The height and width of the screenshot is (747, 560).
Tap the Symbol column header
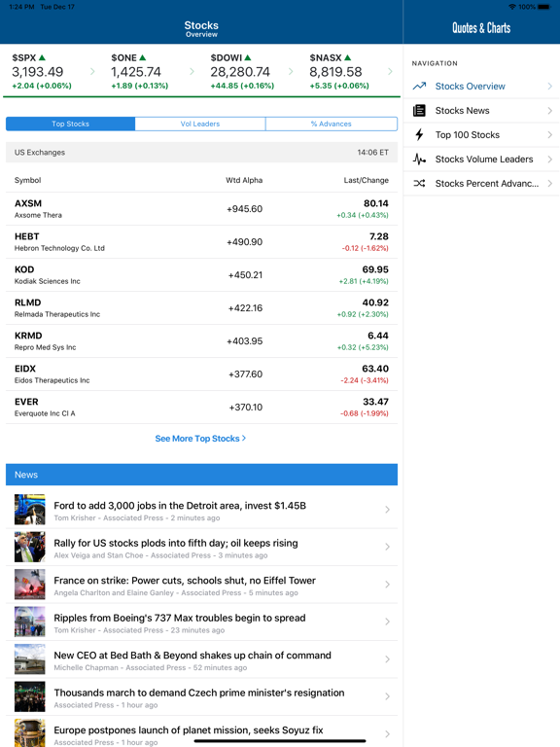(27, 180)
